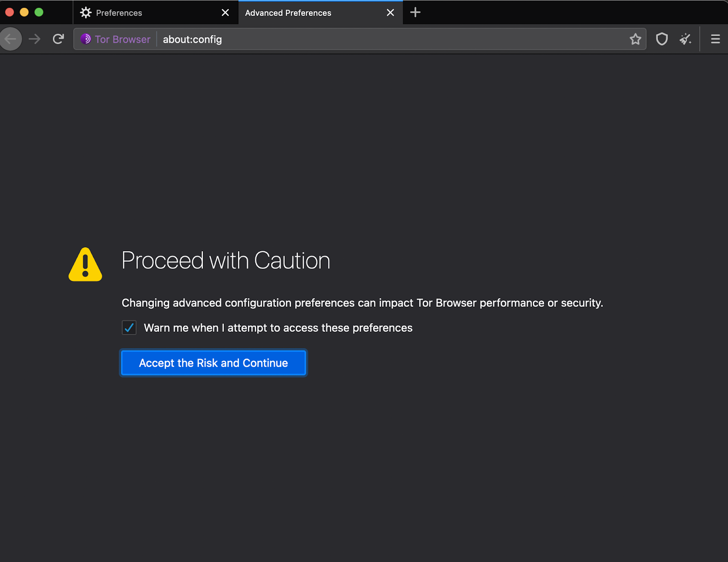
Task: Click the 'Warn me when I attempt' label
Action: tap(278, 328)
